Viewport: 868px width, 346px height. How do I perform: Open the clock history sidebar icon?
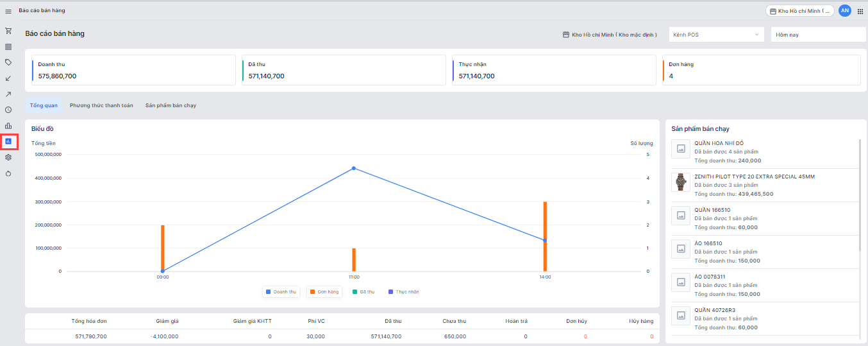pos(8,110)
